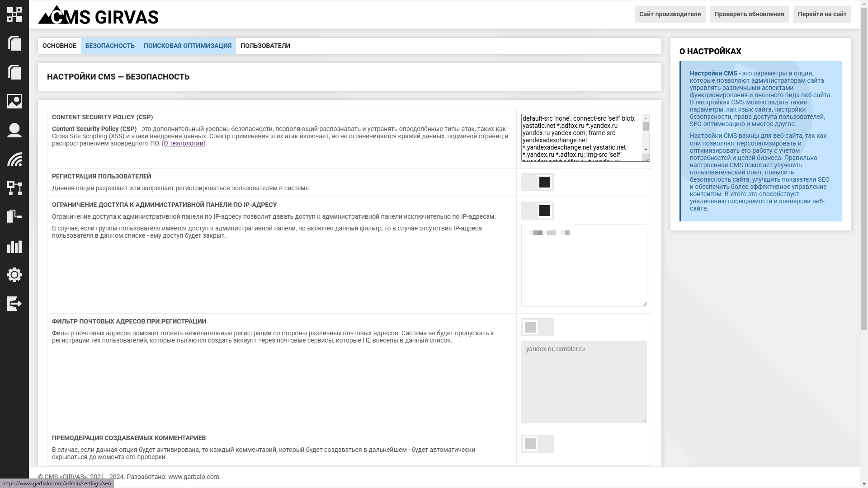Click the О технологии link

tap(183, 143)
